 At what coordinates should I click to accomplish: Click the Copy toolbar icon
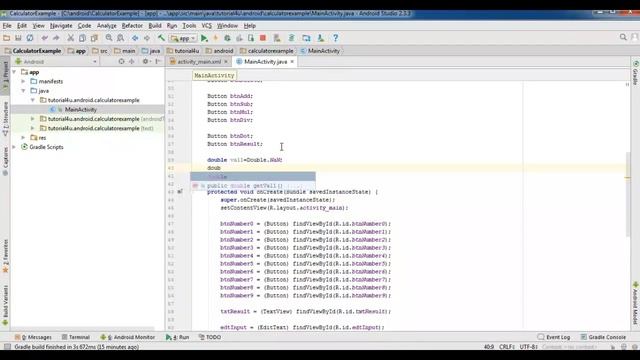coord(82,38)
